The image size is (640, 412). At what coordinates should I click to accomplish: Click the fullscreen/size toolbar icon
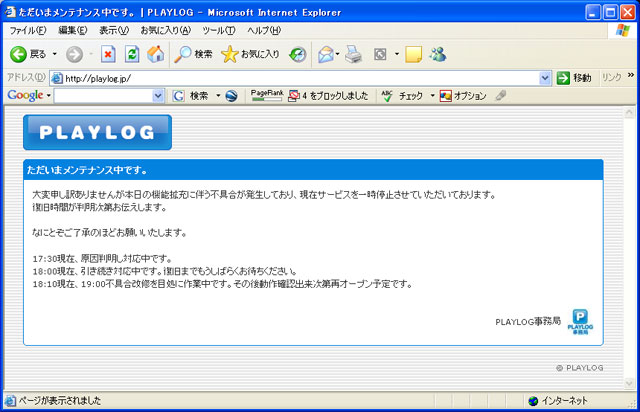pos(380,54)
